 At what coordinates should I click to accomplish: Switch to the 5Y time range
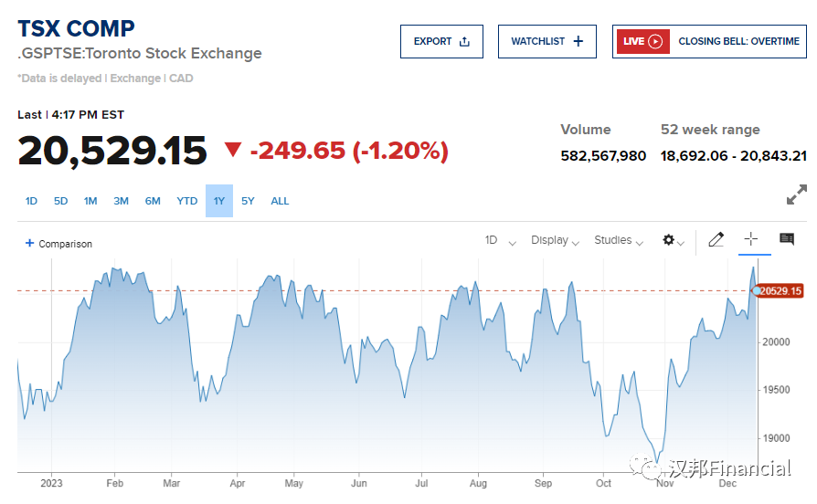tap(248, 201)
